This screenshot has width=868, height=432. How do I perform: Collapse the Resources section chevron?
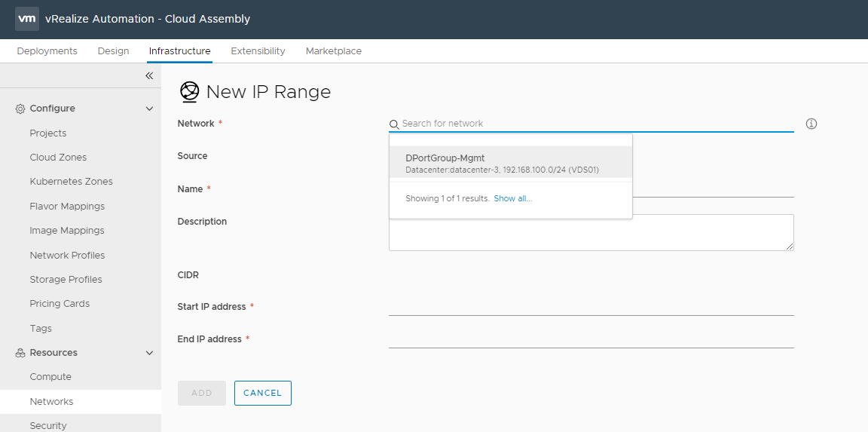coord(149,353)
